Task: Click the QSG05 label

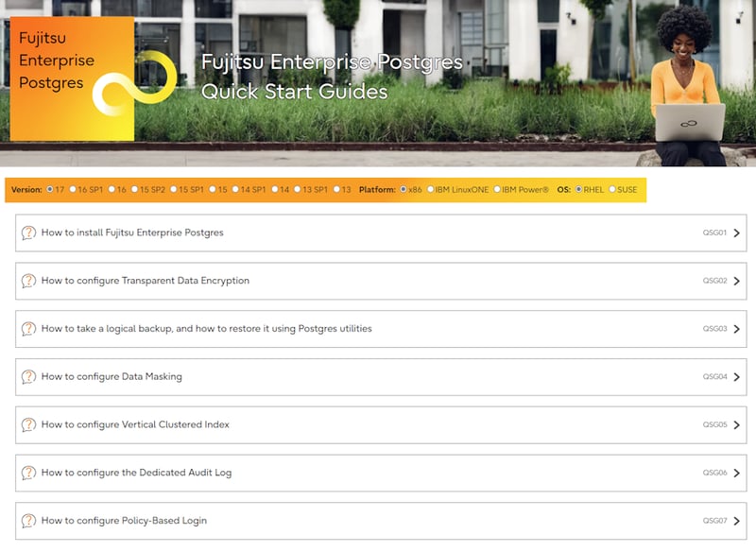Action: (714, 424)
